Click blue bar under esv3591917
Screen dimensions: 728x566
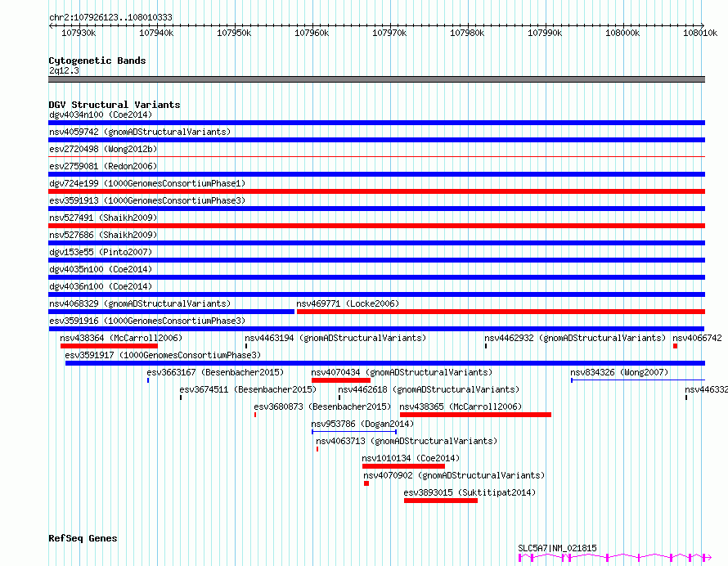point(385,363)
